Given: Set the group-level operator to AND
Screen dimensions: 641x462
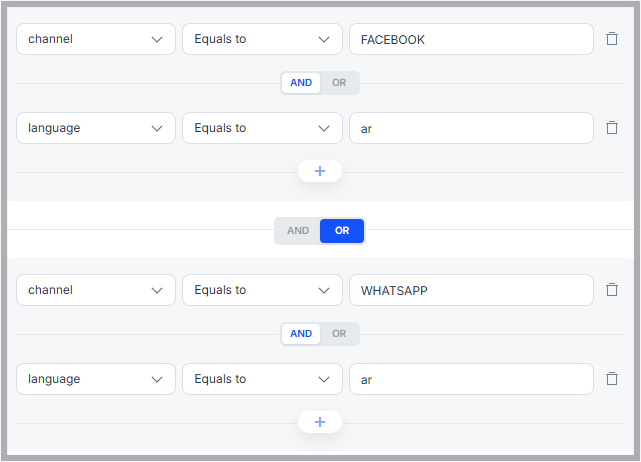Looking at the screenshot, I should 298,231.
